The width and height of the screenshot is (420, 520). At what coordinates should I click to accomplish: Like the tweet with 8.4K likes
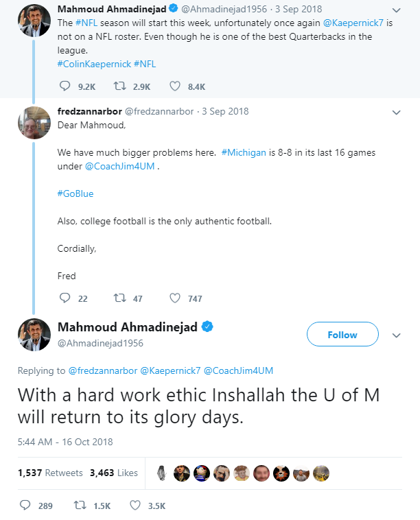[x=175, y=86]
